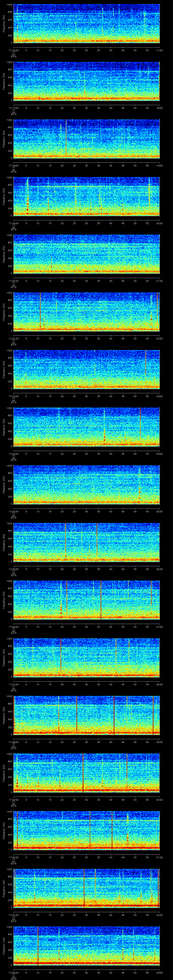The height and width of the screenshot is (980, 173).
Task: Select the "17:30:00" time axis label
Action: click(x=14, y=858)
